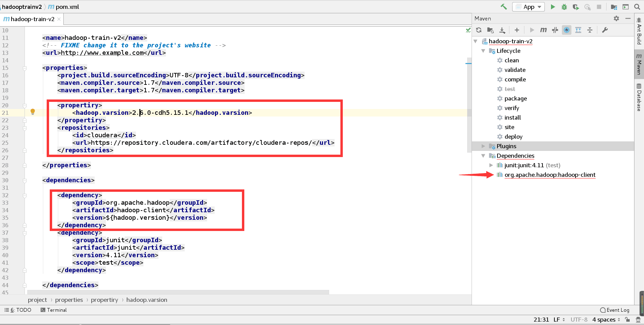Toggle the fold marker on the repositories line
The width and height of the screenshot is (644, 325).
(25, 128)
